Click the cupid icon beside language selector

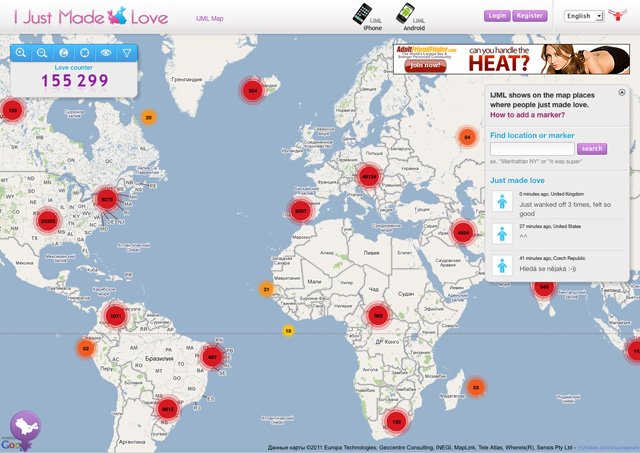(x=618, y=16)
